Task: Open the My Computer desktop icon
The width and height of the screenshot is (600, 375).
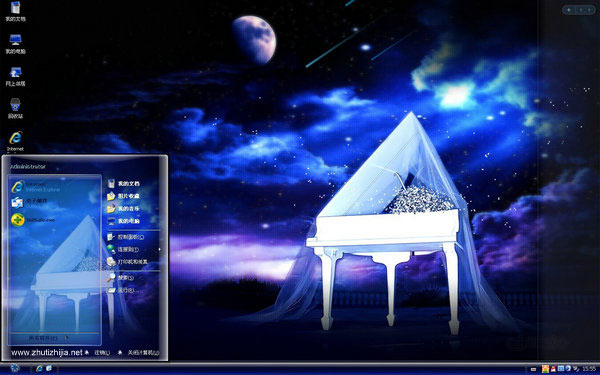Action: click(15, 44)
